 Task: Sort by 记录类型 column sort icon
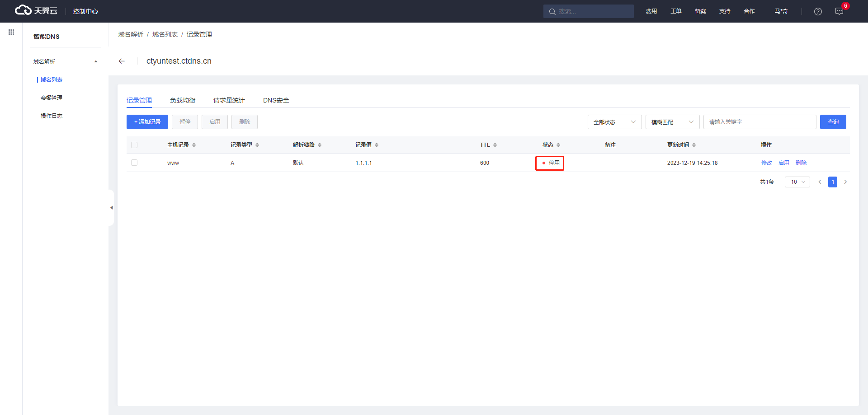coord(257,145)
